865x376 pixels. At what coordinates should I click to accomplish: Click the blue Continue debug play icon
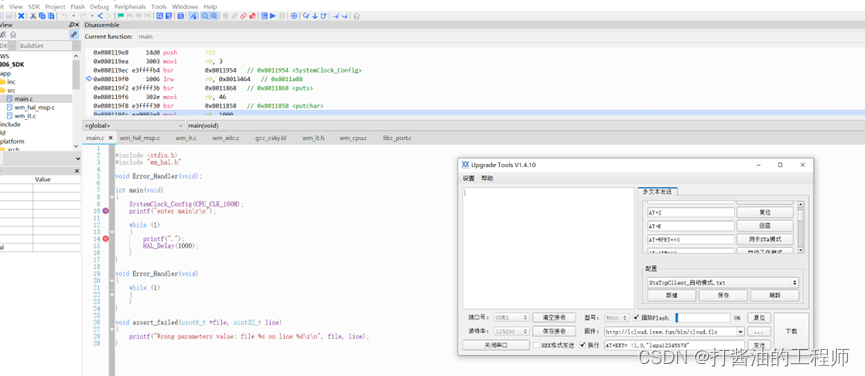coord(273,16)
